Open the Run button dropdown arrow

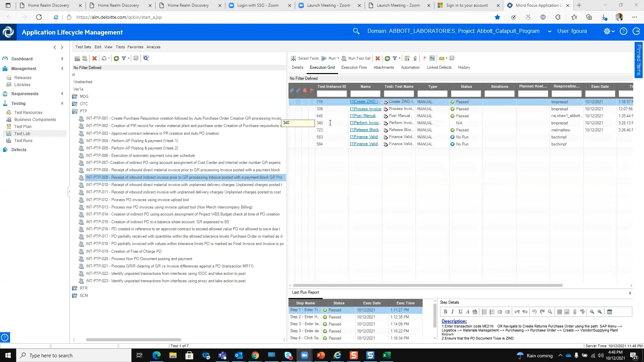pyautogui.click(x=338, y=58)
